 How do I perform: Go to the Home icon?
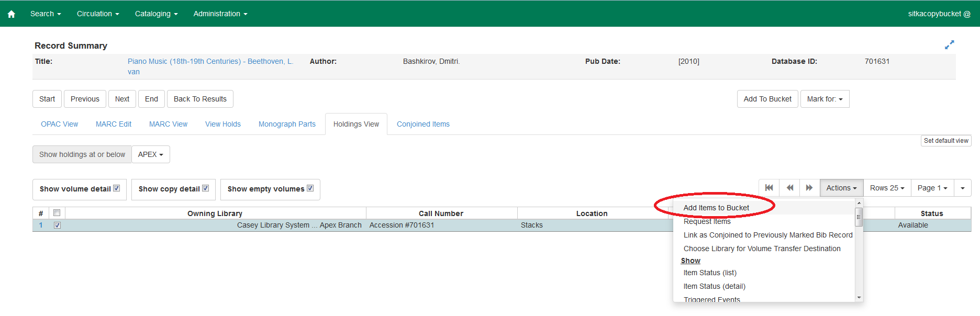pyautogui.click(x=12, y=14)
